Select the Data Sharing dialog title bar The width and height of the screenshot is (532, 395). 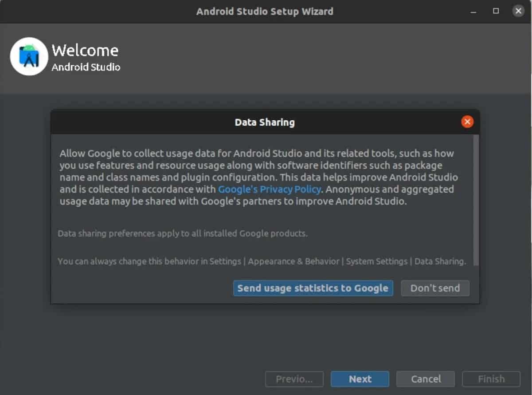tap(265, 122)
